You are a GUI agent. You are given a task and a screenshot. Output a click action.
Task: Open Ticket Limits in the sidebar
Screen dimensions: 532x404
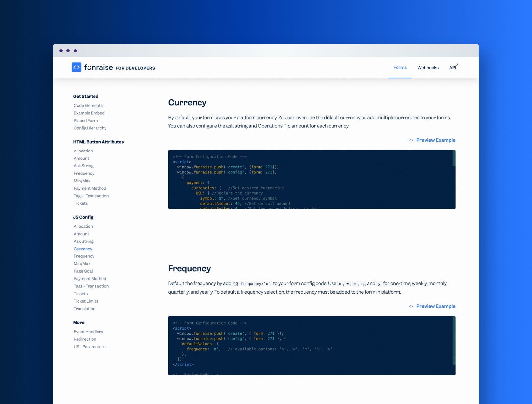86,301
